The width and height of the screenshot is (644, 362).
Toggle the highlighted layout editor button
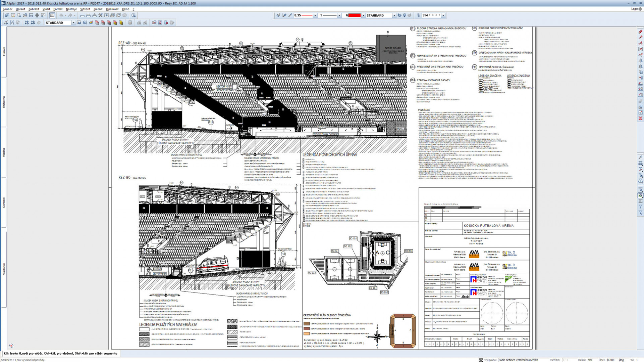[52, 15]
